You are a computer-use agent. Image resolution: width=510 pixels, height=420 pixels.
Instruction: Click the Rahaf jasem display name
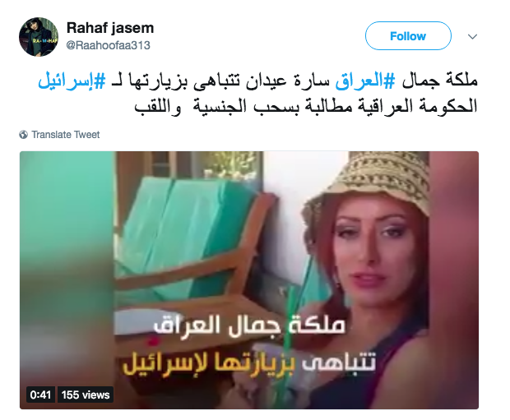tap(110, 28)
